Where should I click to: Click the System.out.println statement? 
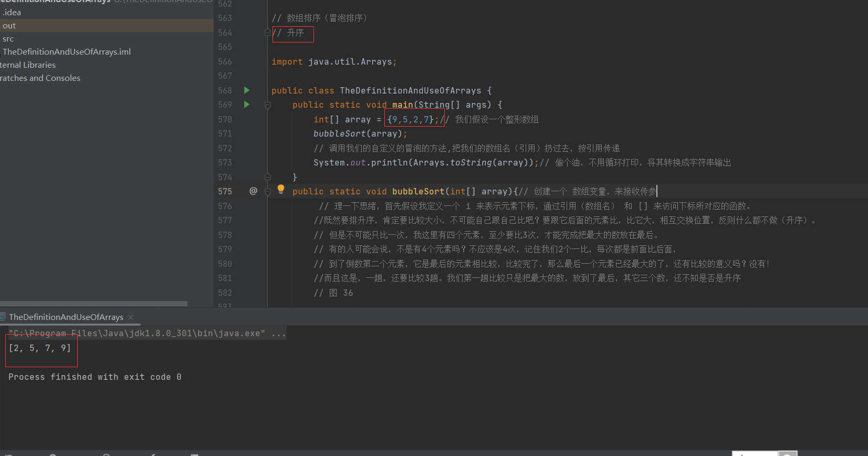(x=426, y=162)
